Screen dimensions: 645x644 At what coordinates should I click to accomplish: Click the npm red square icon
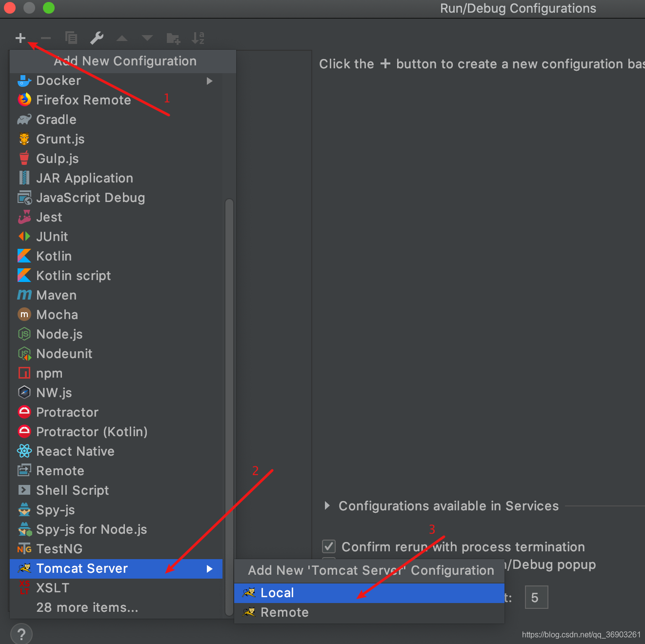click(24, 373)
